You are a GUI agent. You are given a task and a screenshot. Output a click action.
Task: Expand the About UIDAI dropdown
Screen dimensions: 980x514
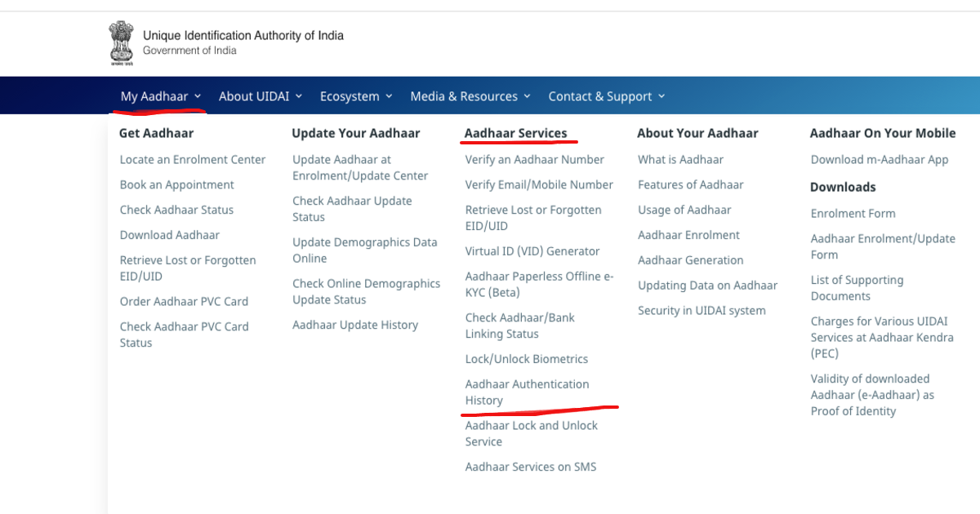pos(255,95)
